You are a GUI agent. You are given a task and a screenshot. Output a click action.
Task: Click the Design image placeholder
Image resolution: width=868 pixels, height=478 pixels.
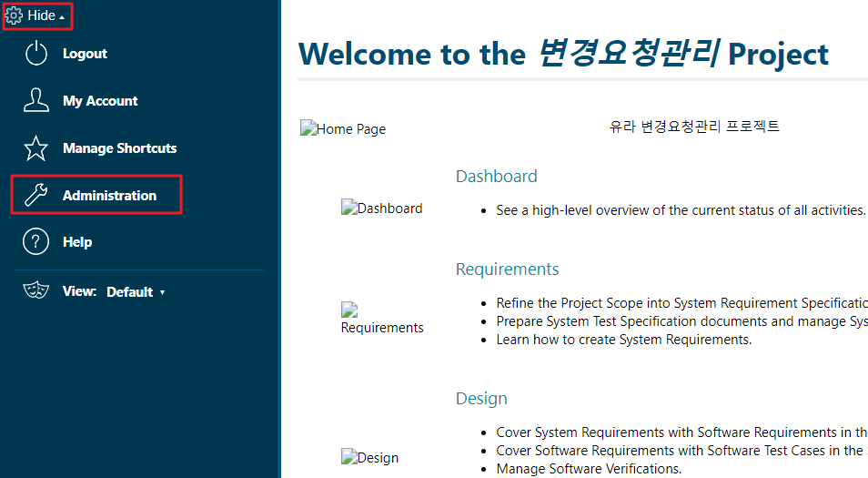[369, 458]
